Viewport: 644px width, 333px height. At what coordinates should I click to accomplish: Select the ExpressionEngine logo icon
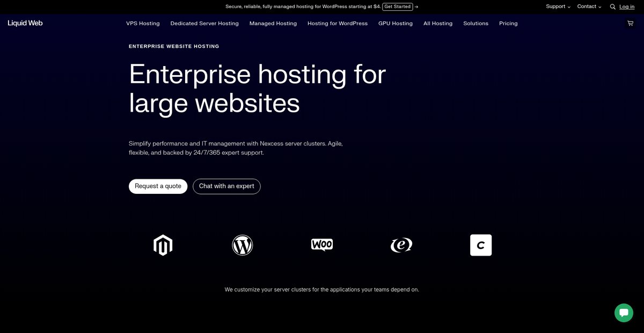pos(401,245)
